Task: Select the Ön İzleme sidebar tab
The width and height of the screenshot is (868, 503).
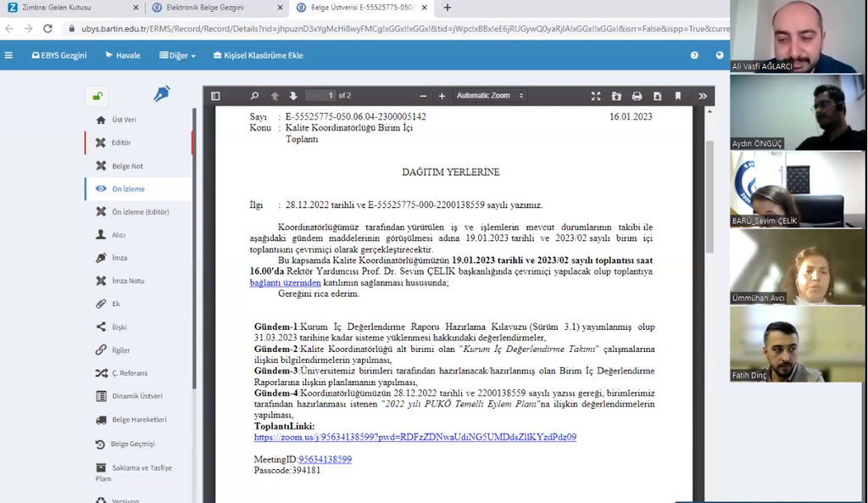Action: pyautogui.click(x=128, y=189)
